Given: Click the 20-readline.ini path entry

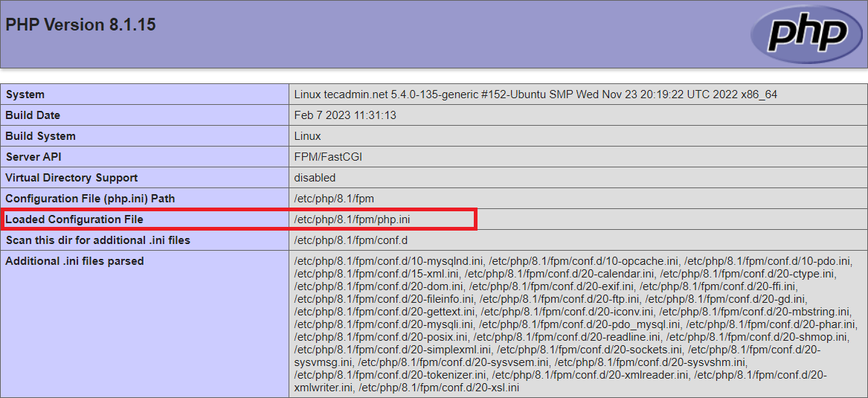Looking at the screenshot, I should pyautogui.click(x=568, y=337).
